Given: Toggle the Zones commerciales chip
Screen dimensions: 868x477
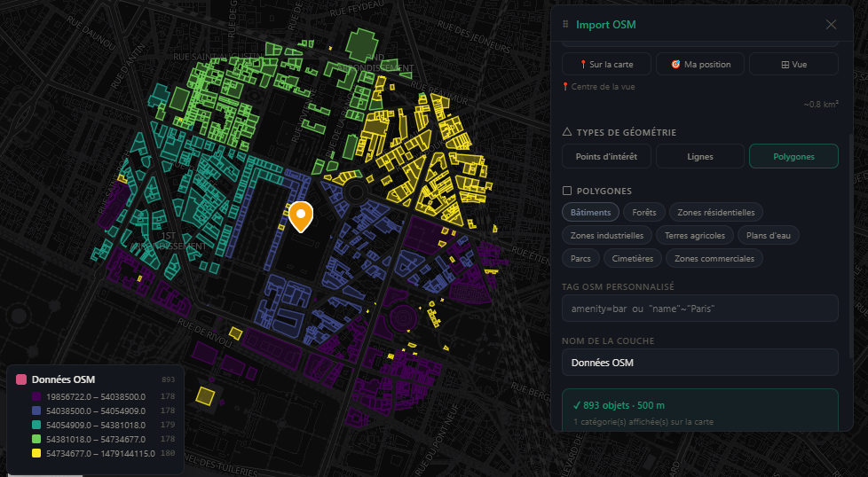Looking at the screenshot, I should [714, 258].
